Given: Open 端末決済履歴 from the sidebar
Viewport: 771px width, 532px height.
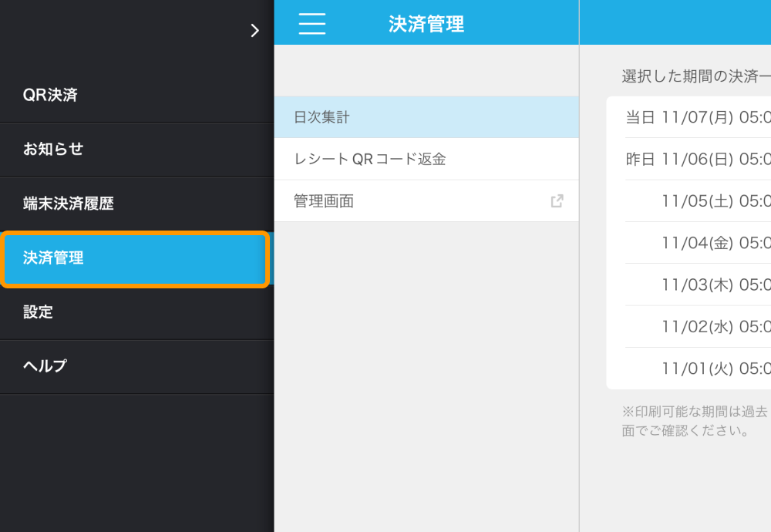Looking at the screenshot, I should coord(68,204).
